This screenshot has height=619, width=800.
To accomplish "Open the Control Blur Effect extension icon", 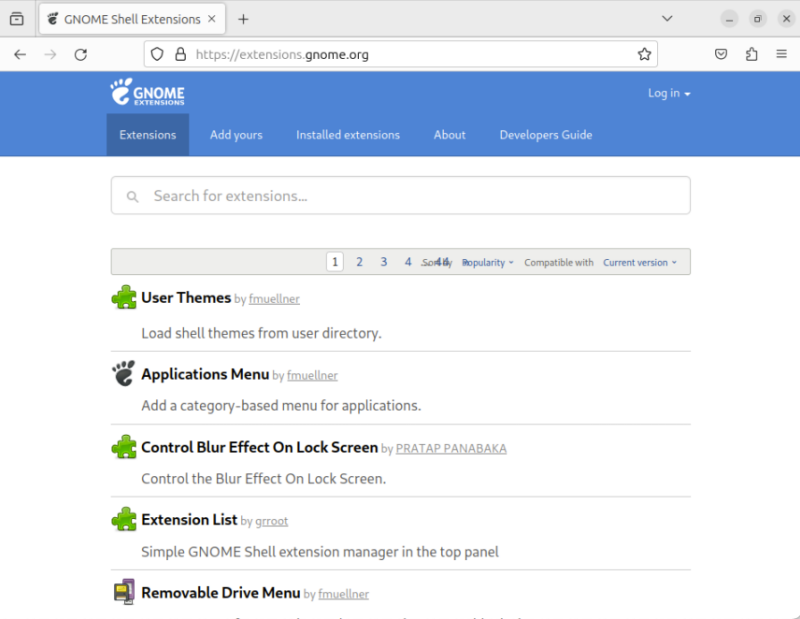I will pyautogui.click(x=123, y=447).
